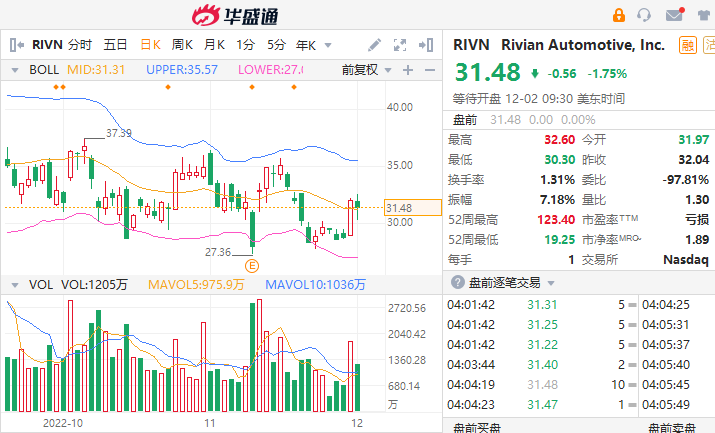Click the 52周最低 value 19.25
This screenshot has height=433, width=715.
[560, 240]
